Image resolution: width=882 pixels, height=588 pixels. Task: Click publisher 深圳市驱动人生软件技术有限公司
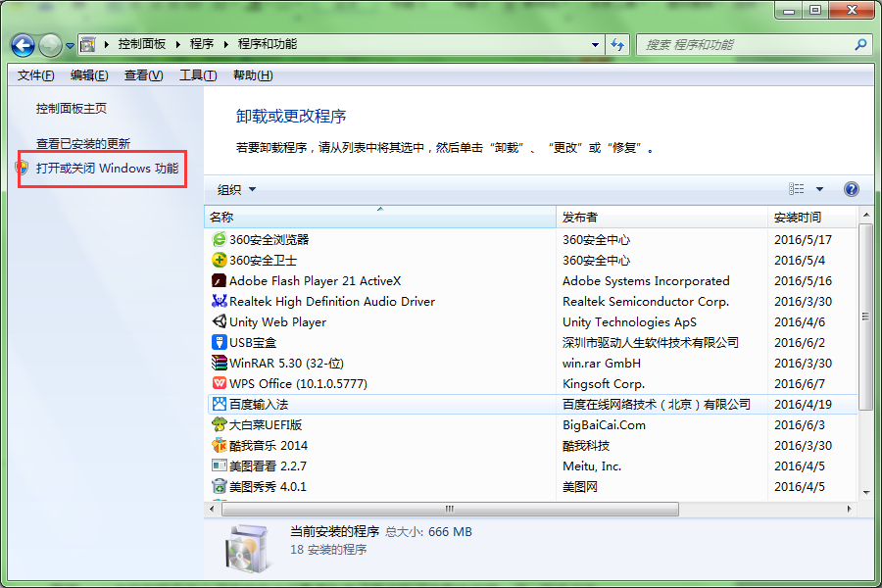pos(651,343)
